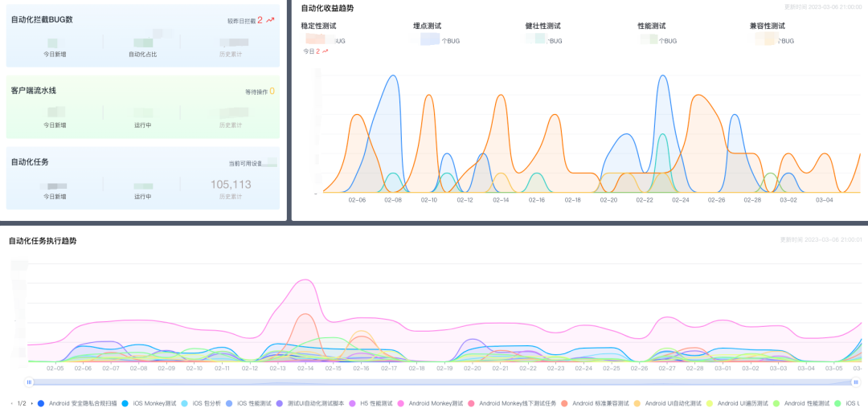Grab the left handle of the timeline zoom slider
Viewport: 868px width, 412px height.
pos(29,382)
